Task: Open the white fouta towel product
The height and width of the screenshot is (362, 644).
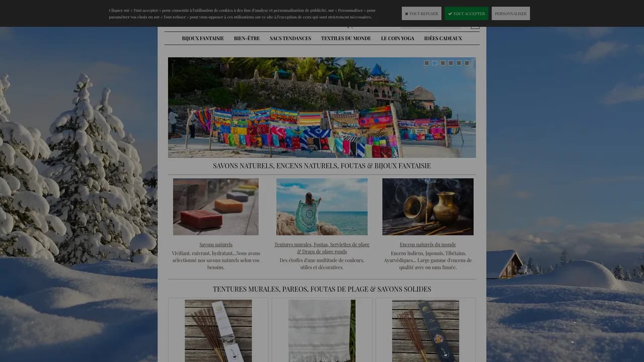Action: tap(322, 331)
